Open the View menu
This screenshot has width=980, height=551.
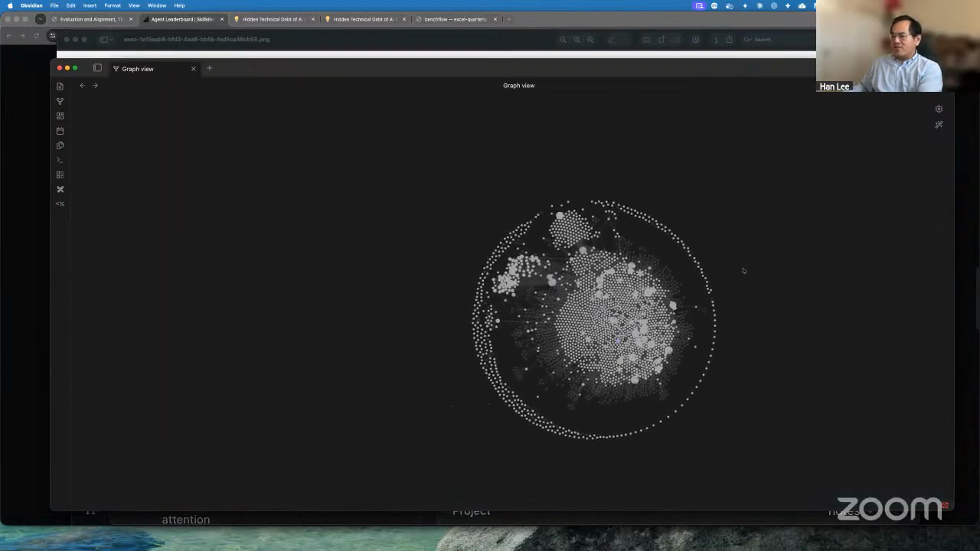(134, 5)
